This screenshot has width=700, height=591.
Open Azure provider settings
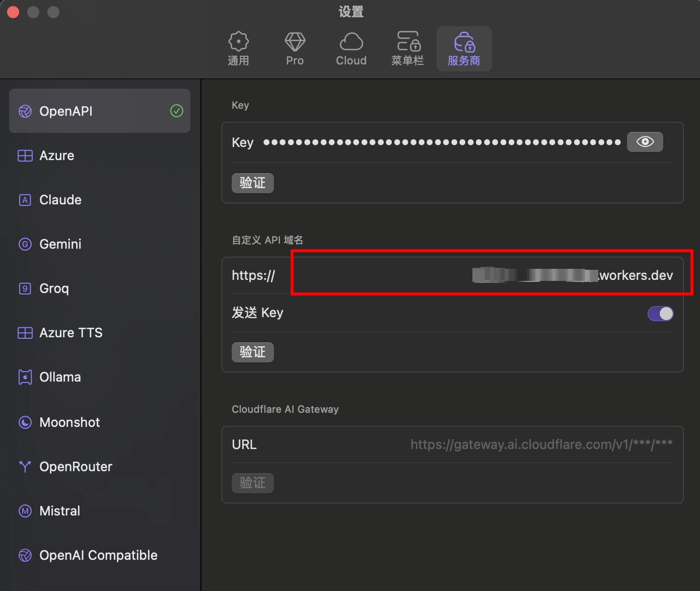(100, 156)
